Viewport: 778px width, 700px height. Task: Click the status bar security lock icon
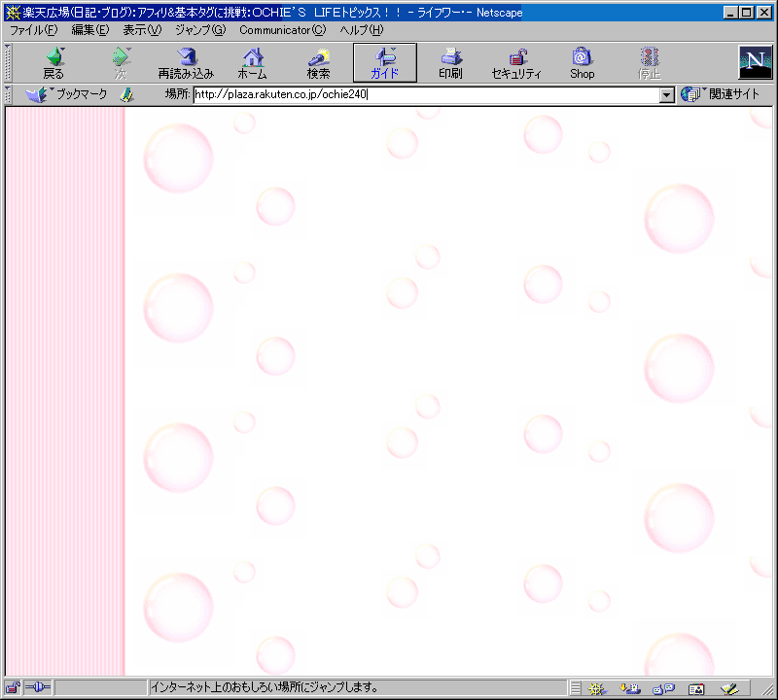(x=13, y=687)
